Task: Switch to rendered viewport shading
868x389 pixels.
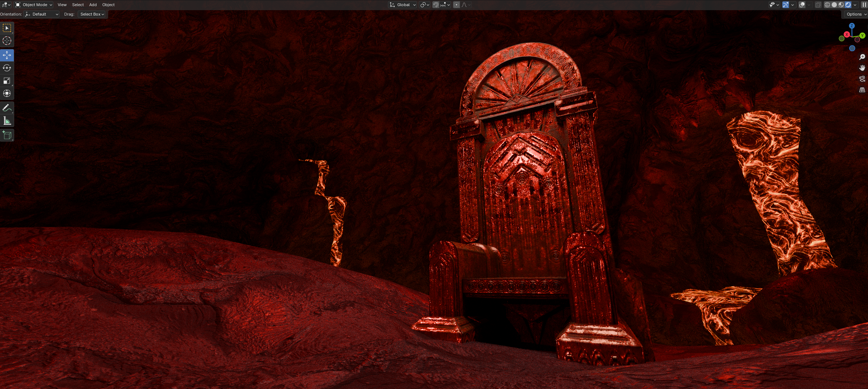Action: tap(848, 5)
